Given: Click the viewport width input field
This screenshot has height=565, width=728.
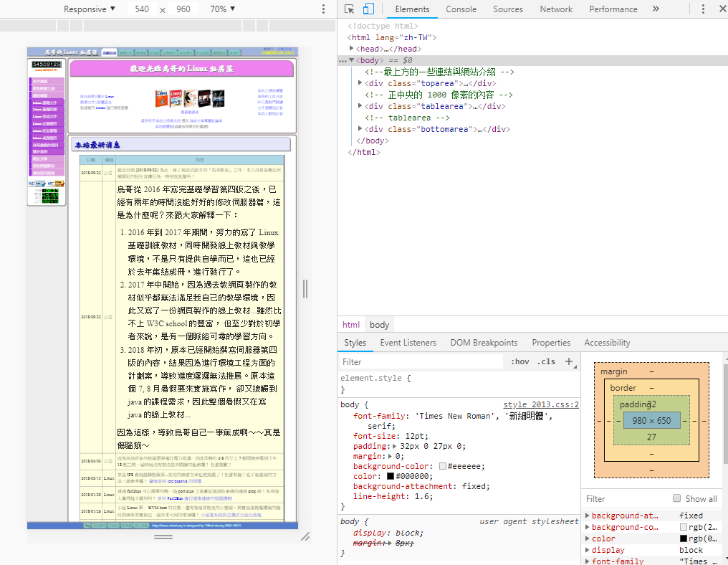Looking at the screenshot, I should coord(142,9).
